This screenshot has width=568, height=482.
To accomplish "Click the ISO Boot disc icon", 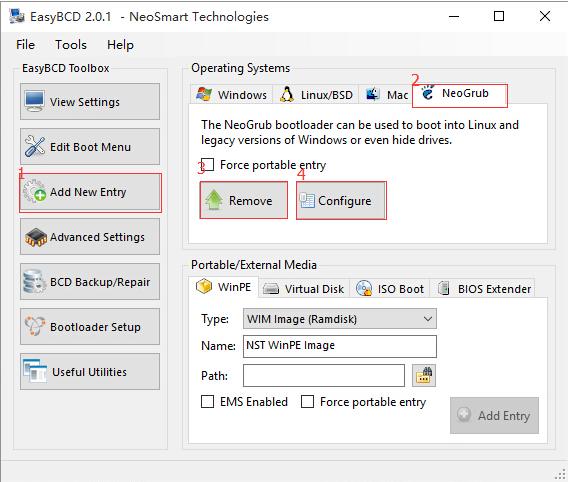I will pyautogui.click(x=364, y=289).
